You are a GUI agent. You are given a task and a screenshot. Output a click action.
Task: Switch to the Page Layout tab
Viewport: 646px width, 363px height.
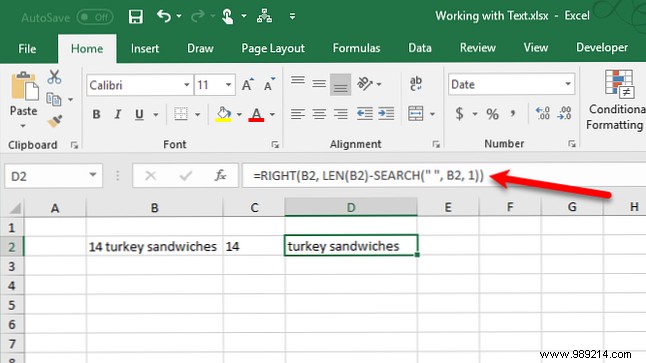pos(273,48)
